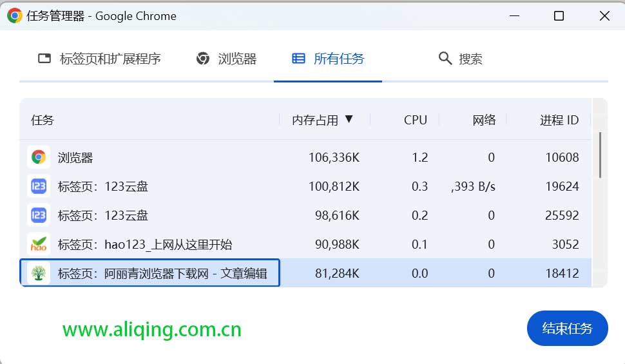Select the 所有任务 tab

328,59
